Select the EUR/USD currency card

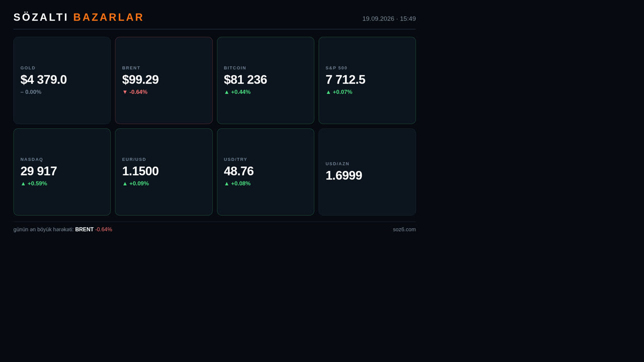(x=164, y=172)
